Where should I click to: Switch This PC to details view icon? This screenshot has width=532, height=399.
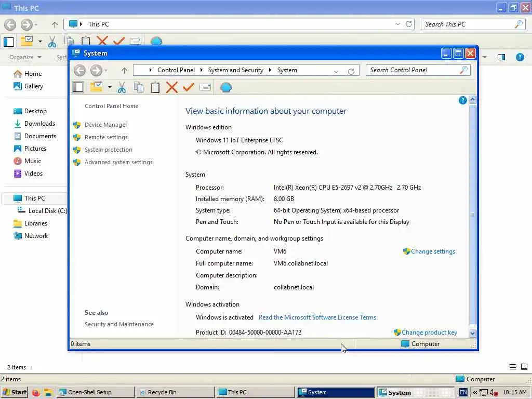click(513, 367)
